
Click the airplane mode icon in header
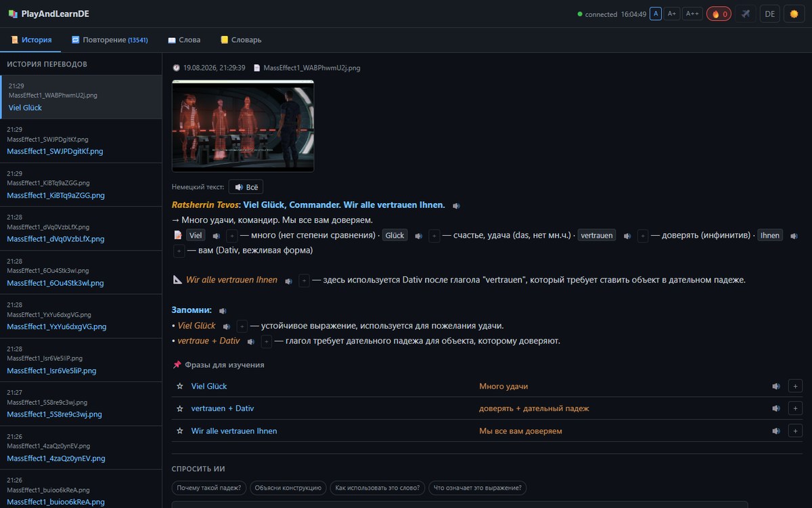(746, 14)
